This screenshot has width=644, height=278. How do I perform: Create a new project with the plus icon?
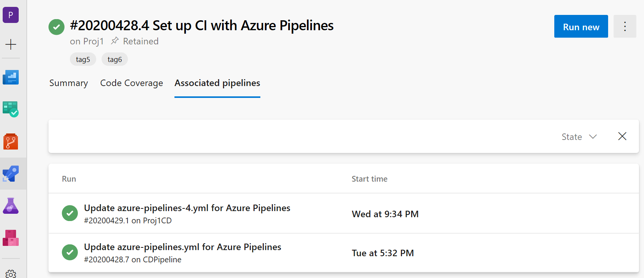click(x=11, y=44)
